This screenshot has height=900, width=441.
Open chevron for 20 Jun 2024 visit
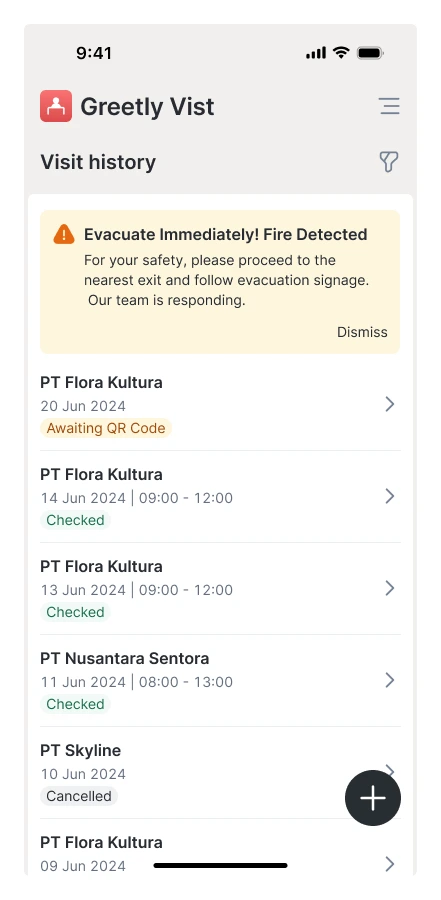pos(390,405)
